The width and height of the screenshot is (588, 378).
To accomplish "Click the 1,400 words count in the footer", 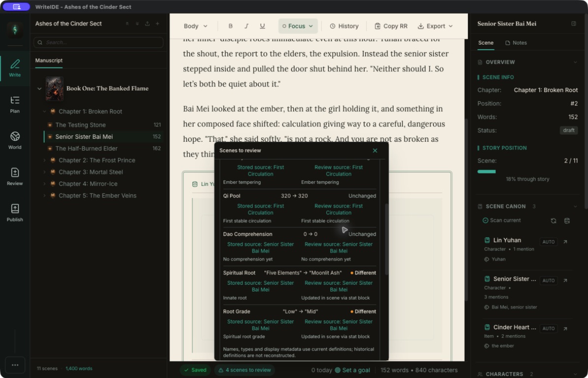I will [x=79, y=369].
